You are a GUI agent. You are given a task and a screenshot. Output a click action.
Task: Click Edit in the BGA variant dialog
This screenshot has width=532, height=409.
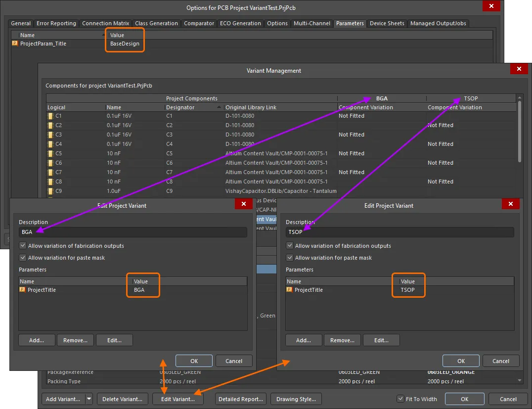(x=114, y=340)
